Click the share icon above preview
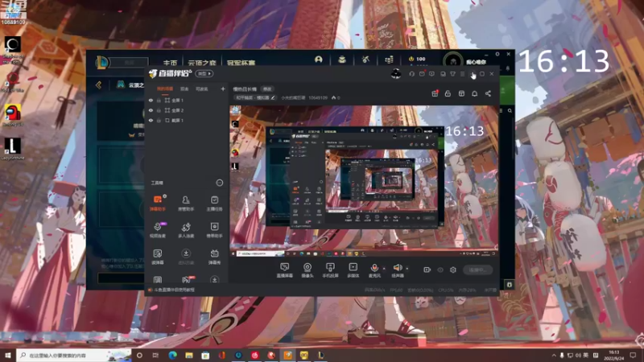 click(x=488, y=93)
